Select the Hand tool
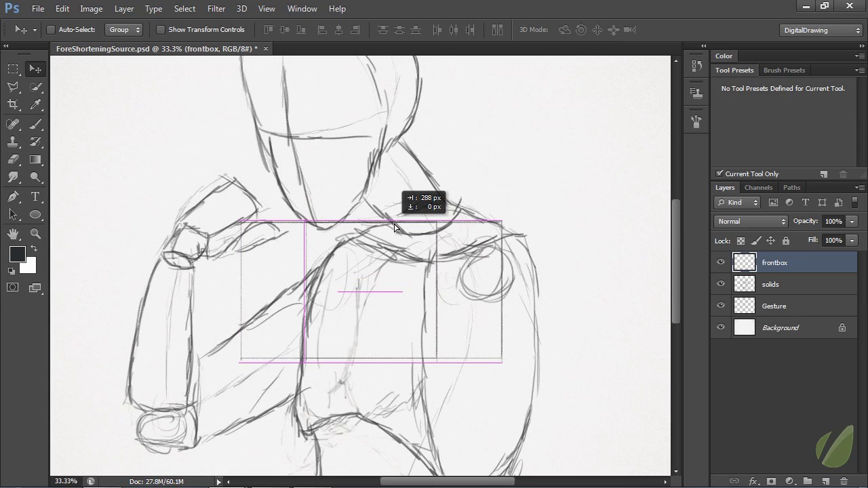 pos(13,234)
